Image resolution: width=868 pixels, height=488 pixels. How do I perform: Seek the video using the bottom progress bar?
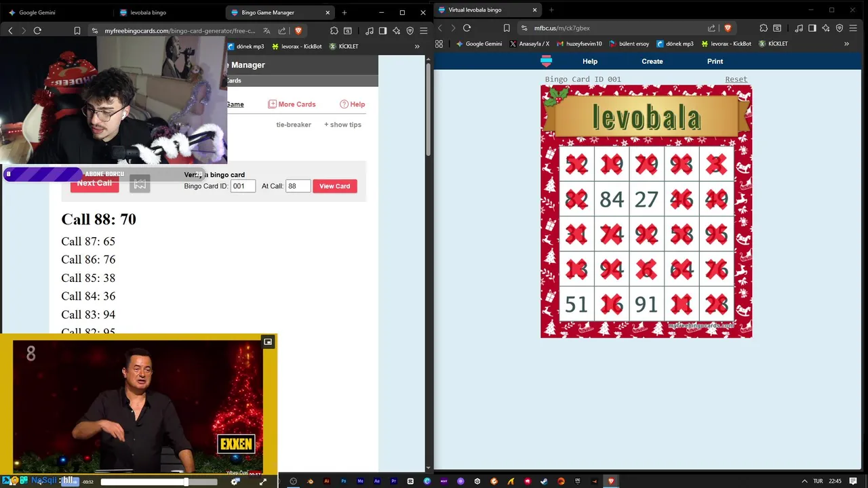[x=159, y=482]
